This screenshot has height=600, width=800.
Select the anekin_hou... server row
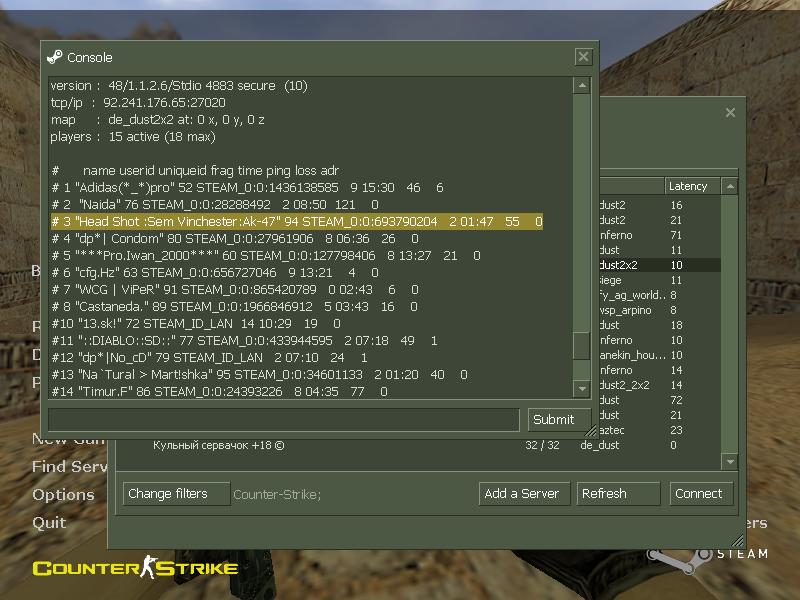(x=660, y=355)
